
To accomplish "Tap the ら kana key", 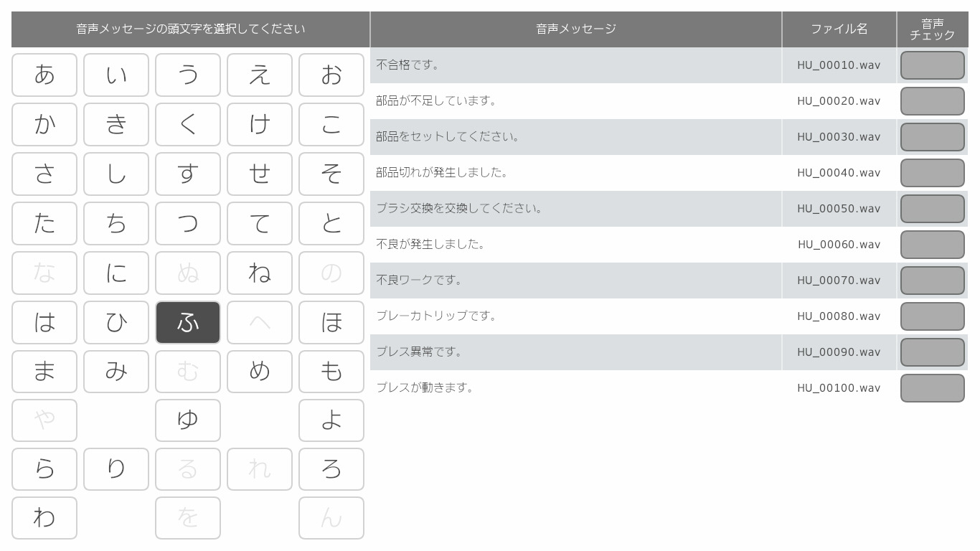I will click(44, 469).
